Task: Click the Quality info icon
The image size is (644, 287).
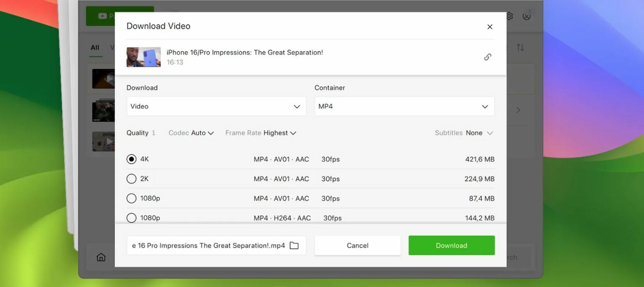Action: pyautogui.click(x=154, y=133)
